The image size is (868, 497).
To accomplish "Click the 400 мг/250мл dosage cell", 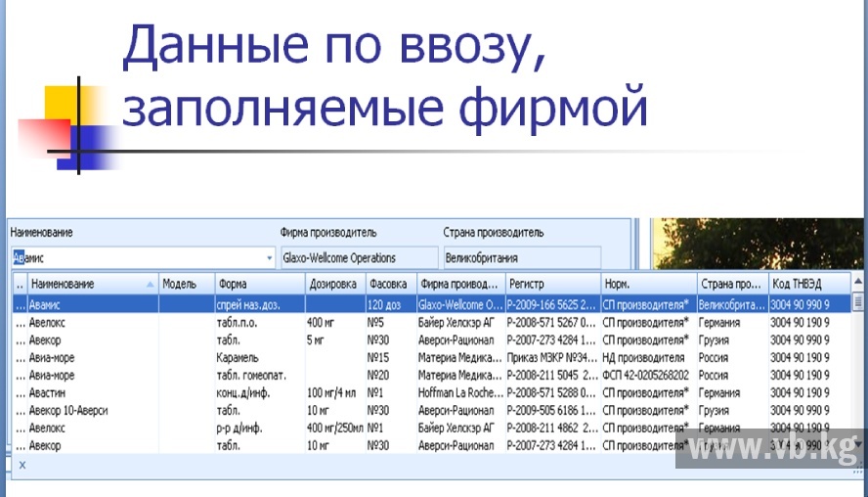I will 335,429.
